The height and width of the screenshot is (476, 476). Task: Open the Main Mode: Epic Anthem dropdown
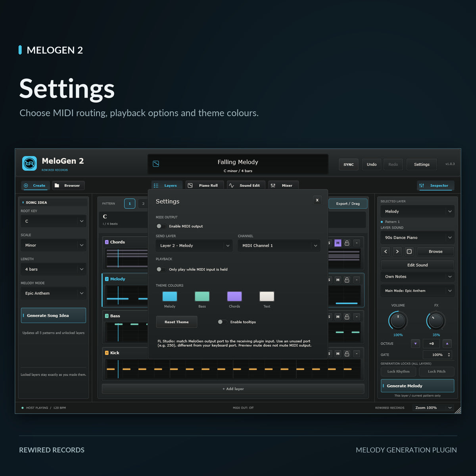coord(417,291)
